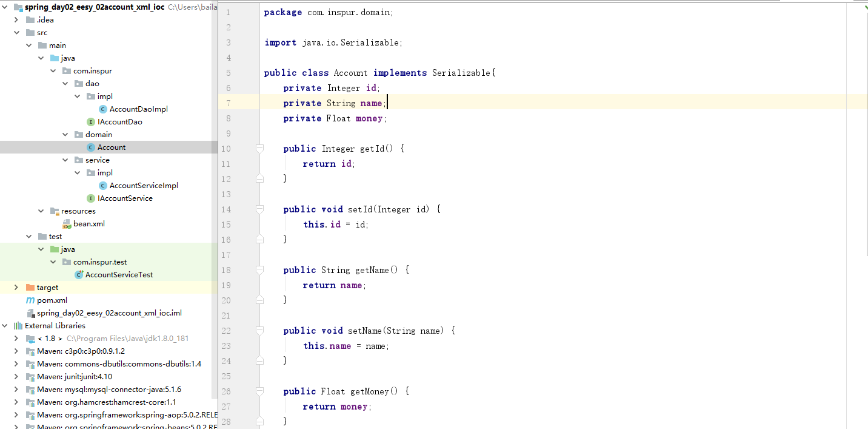This screenshot has height=429, width=868.
Task: Select hamcrest-core Maven library entry
Action: [x=107, y=402]
